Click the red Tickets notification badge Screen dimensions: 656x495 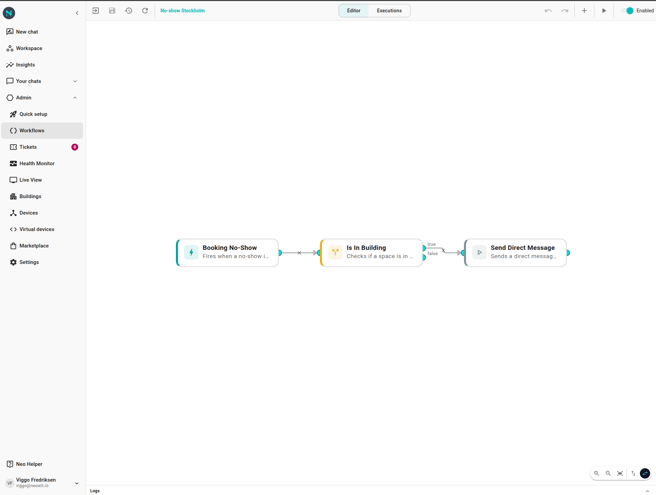pos(74,147)
